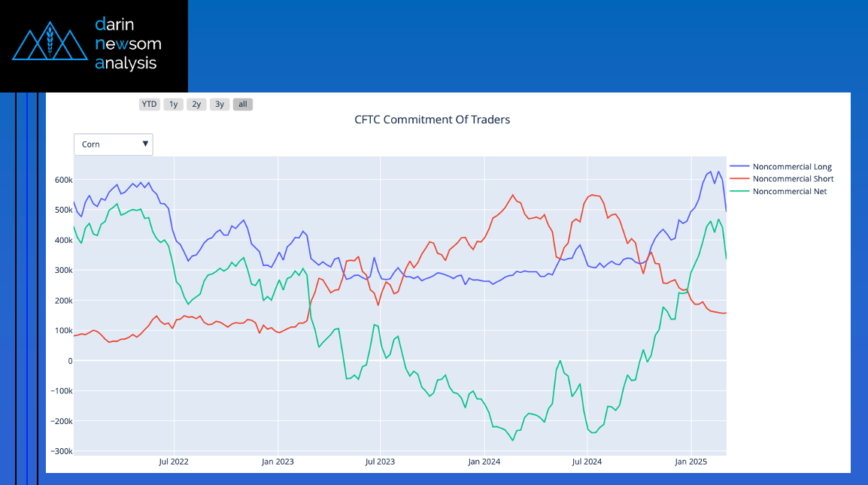This screenshot has width=868, height=485.
Task: Switch chart range to 1y
Action: tap(173, 105)
